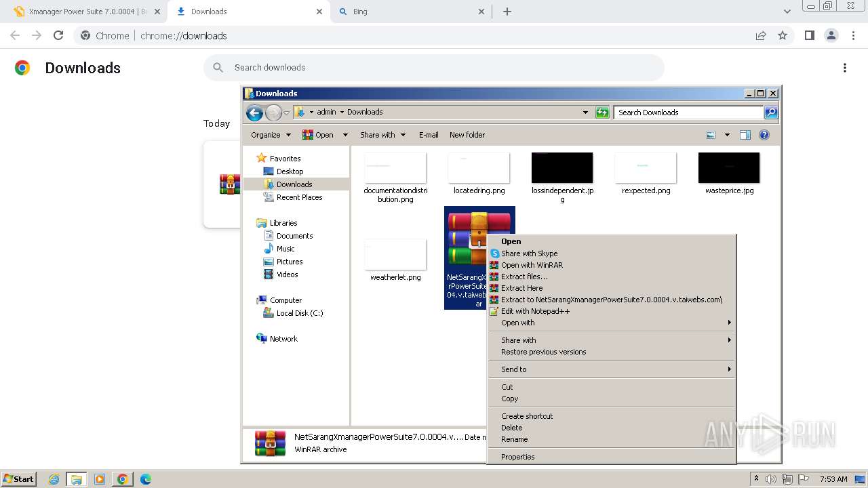868x488 pixels.
Task: Open the Organize dropdown menu
Action: 271,135
